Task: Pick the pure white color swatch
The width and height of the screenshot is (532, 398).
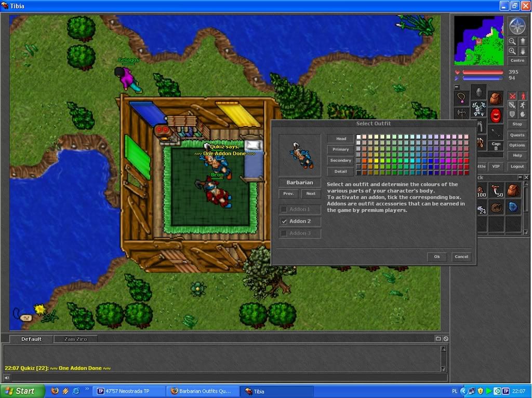Action: pyautogui.click(x=358, y=137)
